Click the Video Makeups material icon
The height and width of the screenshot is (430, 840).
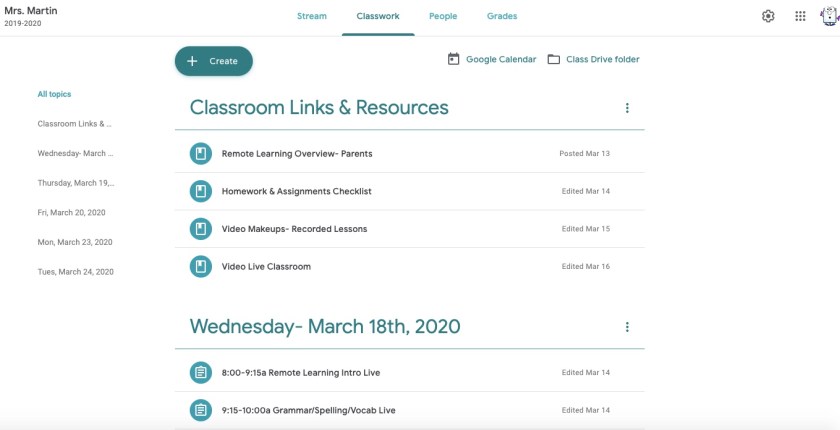click(201, 229)
